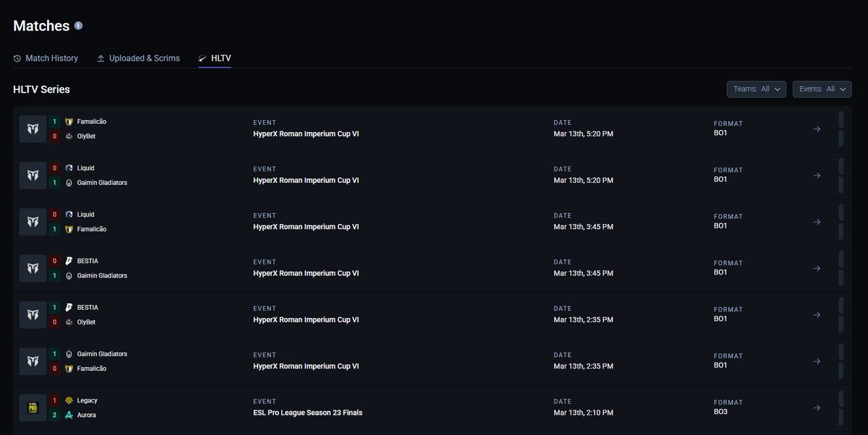Click the Gaimin Gladiators icon above Famalicão
Screen dimensions: 868x435
click(69, 354)
